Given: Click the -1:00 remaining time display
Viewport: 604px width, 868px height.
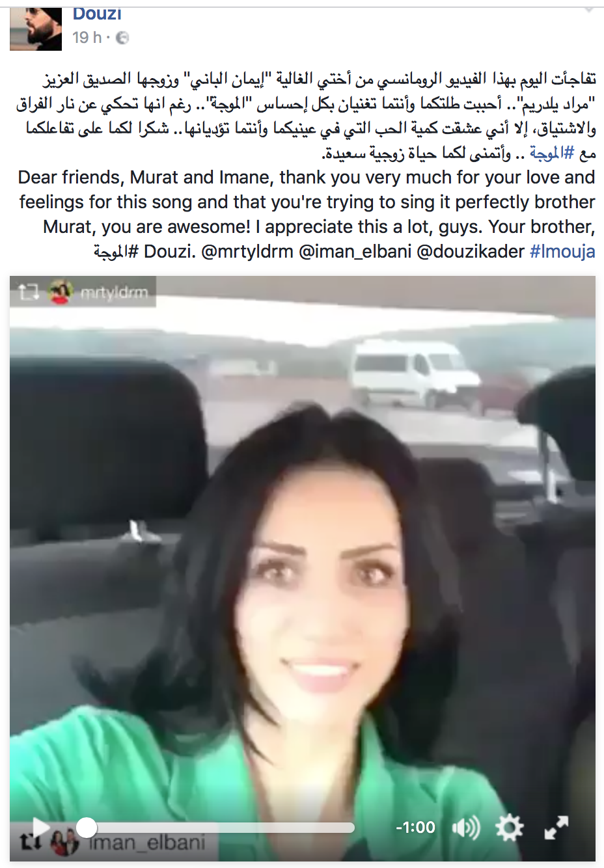Looking at the screenshot, I should pos(415,828).
